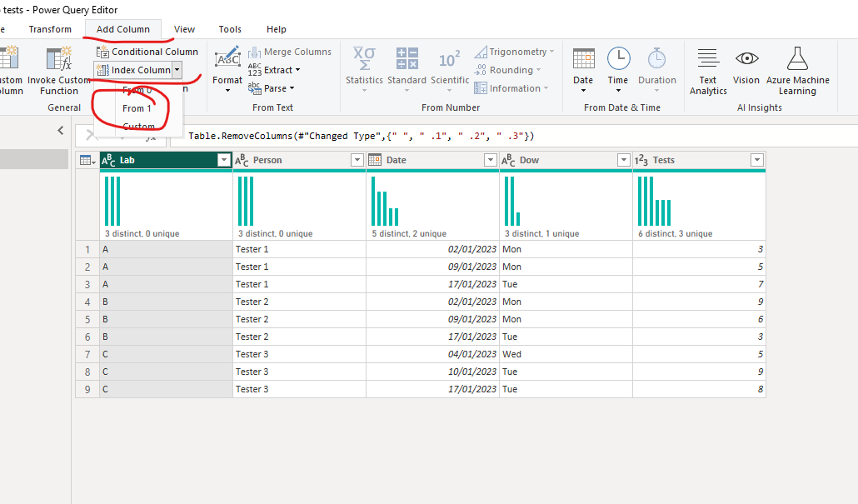Click the Duration stopwatch icon
The height and width of the screenshot is (504, 858).
coord(656,58)
